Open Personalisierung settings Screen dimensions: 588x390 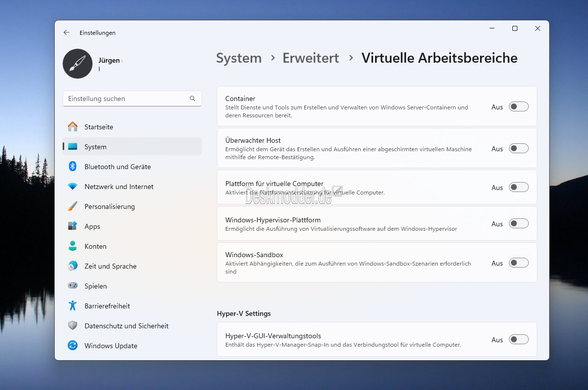coord(132,206)
